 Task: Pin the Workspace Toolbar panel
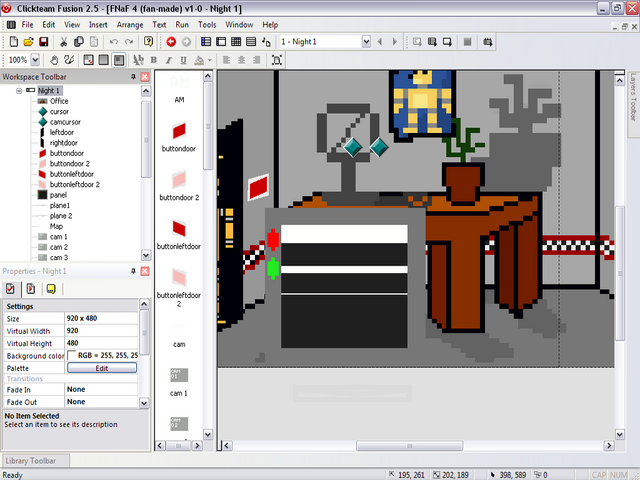133,77
